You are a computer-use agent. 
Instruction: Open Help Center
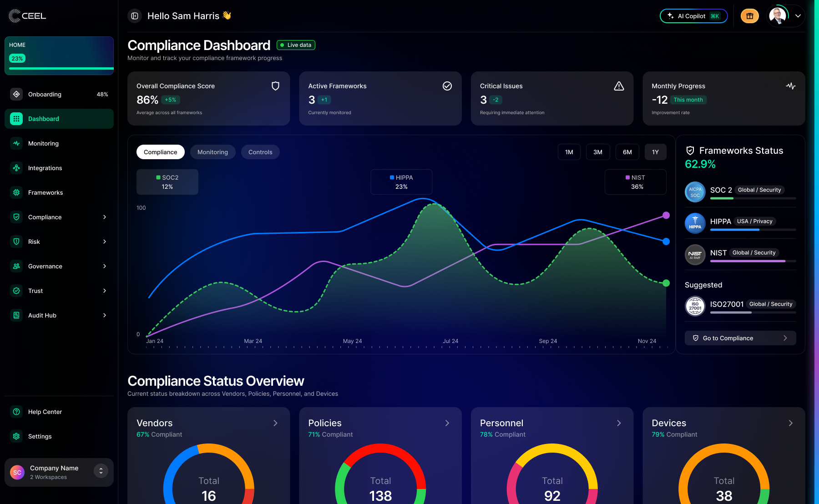click(59, 412)
